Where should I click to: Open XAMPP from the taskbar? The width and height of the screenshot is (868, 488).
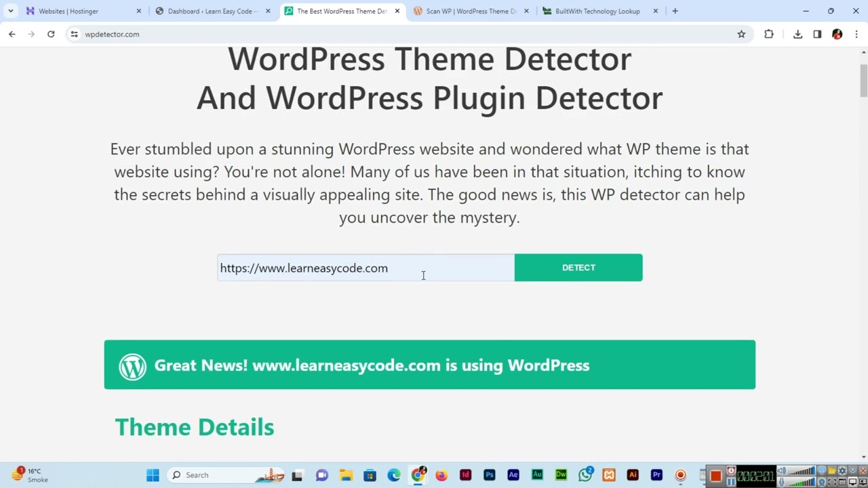pos(609,475)
